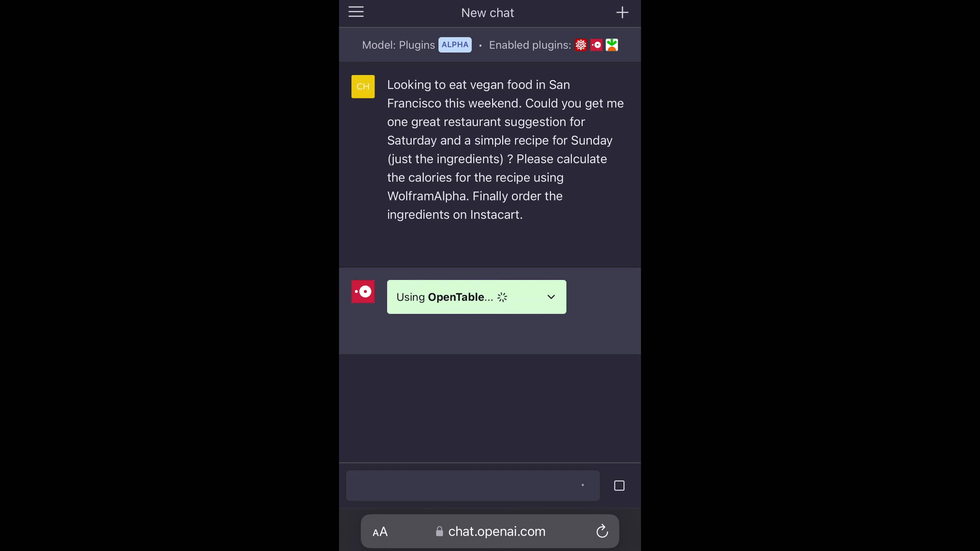Image resolution: width=980 pixels, height=551 pixels.
Task: Click the OpenTable avatar beside the response
Action: [x=363, y=292]
